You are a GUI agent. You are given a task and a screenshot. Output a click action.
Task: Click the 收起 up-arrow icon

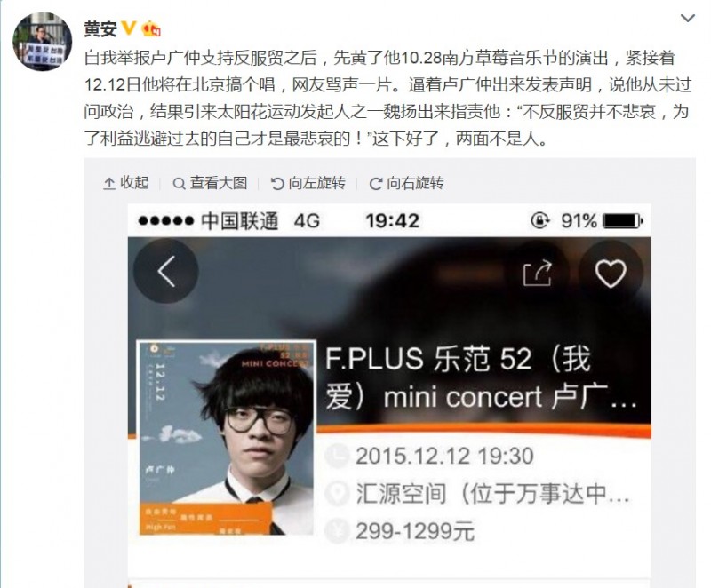(x=109, y=184)
